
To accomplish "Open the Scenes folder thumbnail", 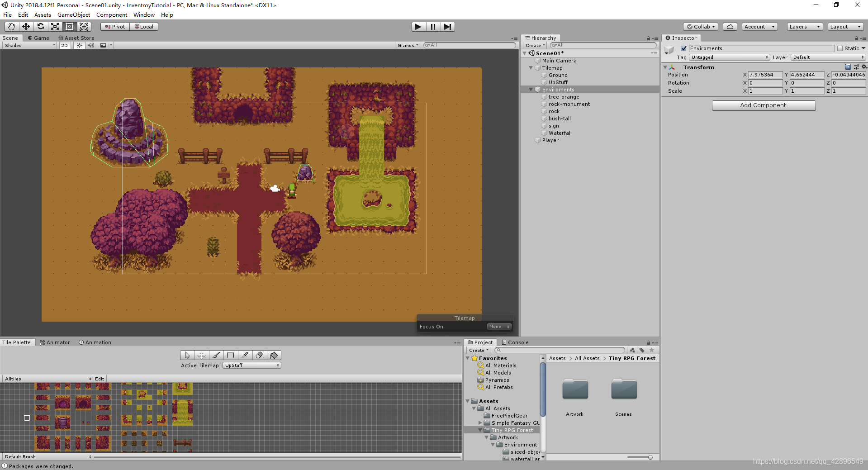I will pos(623,389).
